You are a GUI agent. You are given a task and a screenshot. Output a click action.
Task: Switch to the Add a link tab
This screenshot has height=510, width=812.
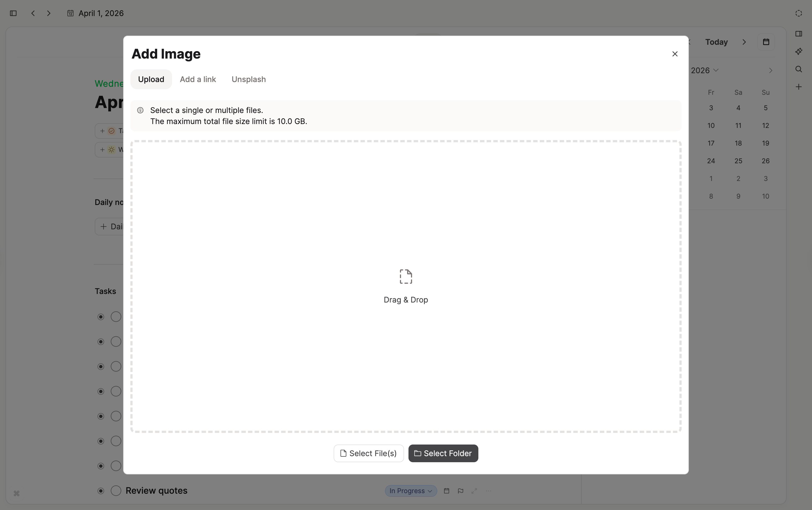tap(198, 79)
